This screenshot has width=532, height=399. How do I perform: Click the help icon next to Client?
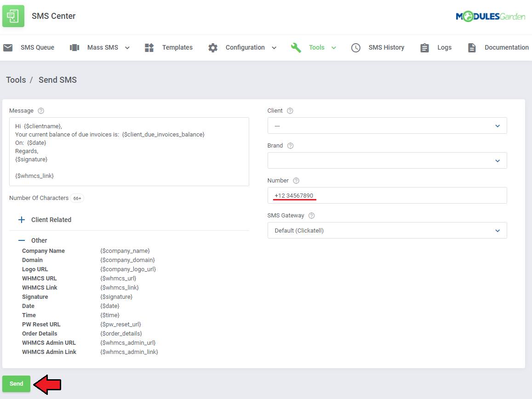click(x=290, y=111)
